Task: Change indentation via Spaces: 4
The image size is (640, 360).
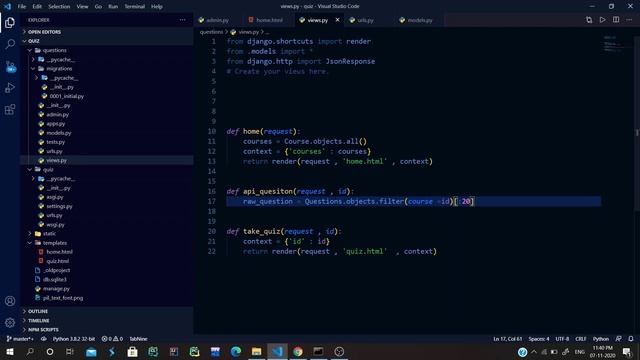Action: tap(539, 339)
